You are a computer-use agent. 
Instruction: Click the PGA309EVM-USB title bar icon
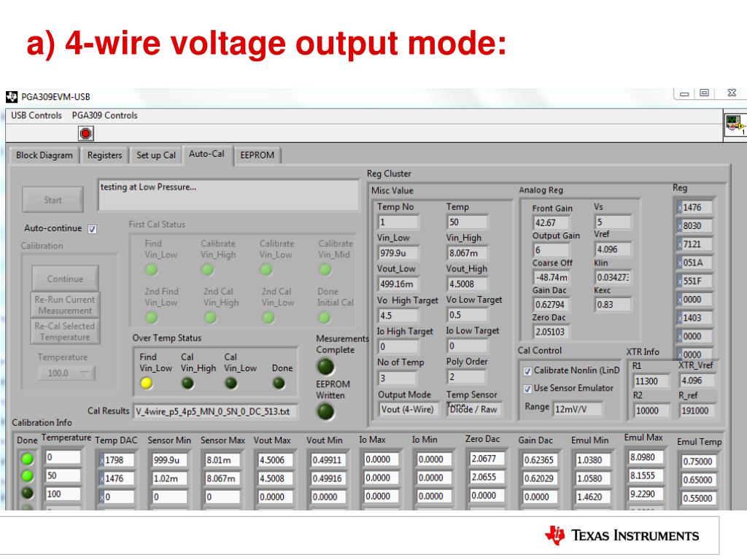pos(12,97)
